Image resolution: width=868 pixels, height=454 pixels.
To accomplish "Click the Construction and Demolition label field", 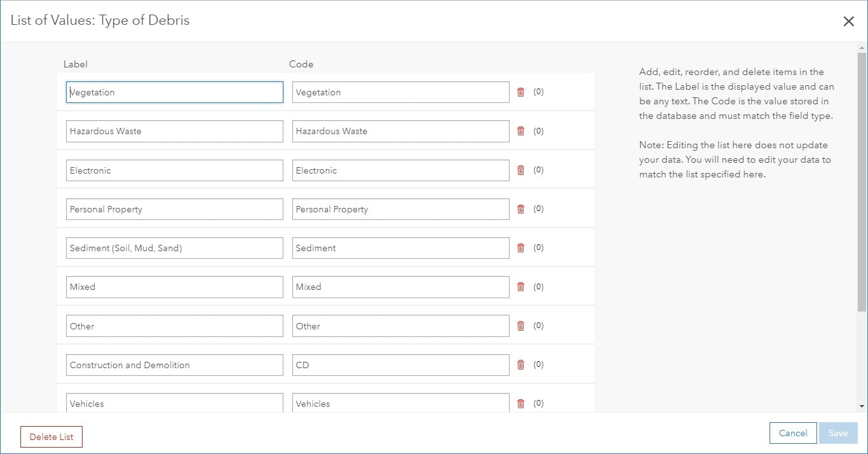I will (174, 365).
